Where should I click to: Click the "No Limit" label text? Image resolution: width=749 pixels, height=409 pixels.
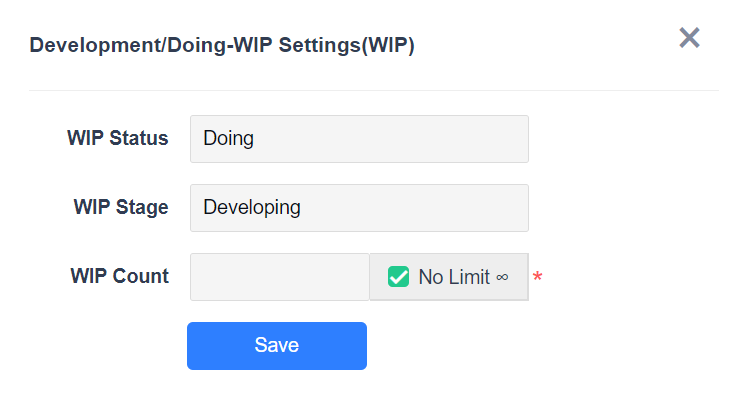pyautogui.click(x=454, y=277)
